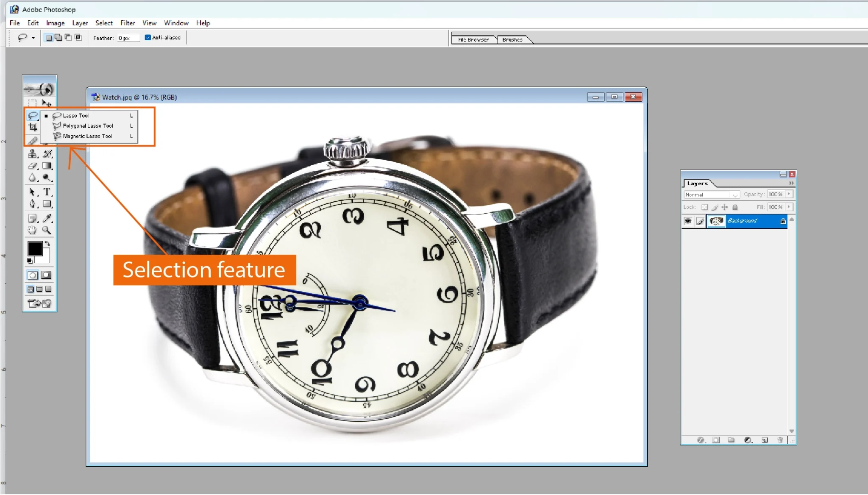This screenshot has width=868, height=495.
Task: Select the Zoom tool
Action: [x=47, y=230]
